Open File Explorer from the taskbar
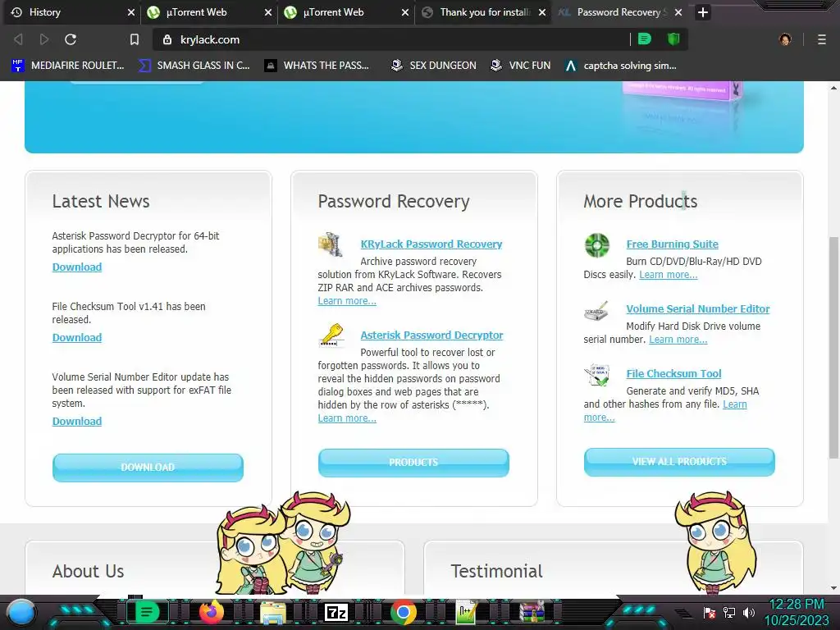Screen dimensions: 840x630 [x=273, y=613]
